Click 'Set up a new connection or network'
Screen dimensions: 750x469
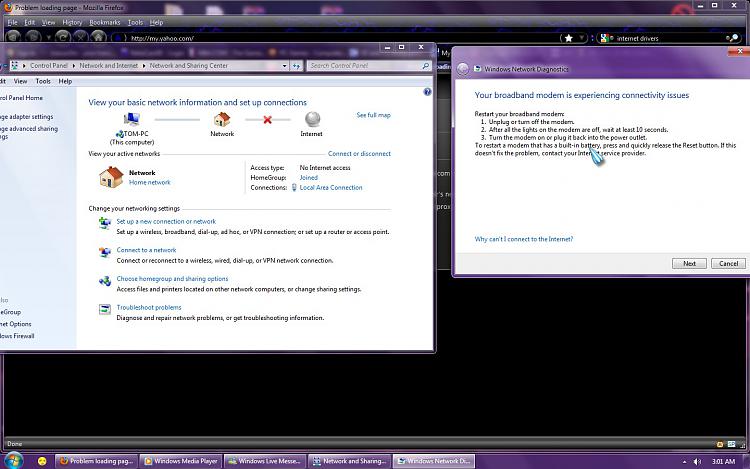pos(166,221)
